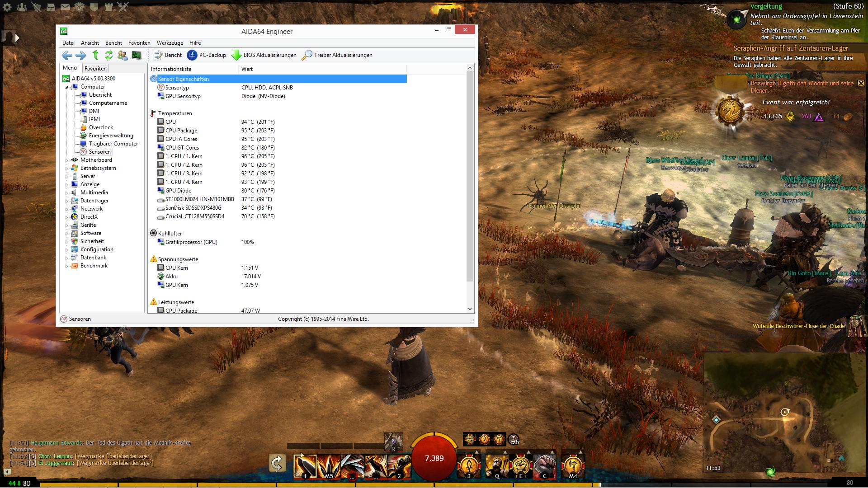Open Treiber Aktualisierungen

337,55
